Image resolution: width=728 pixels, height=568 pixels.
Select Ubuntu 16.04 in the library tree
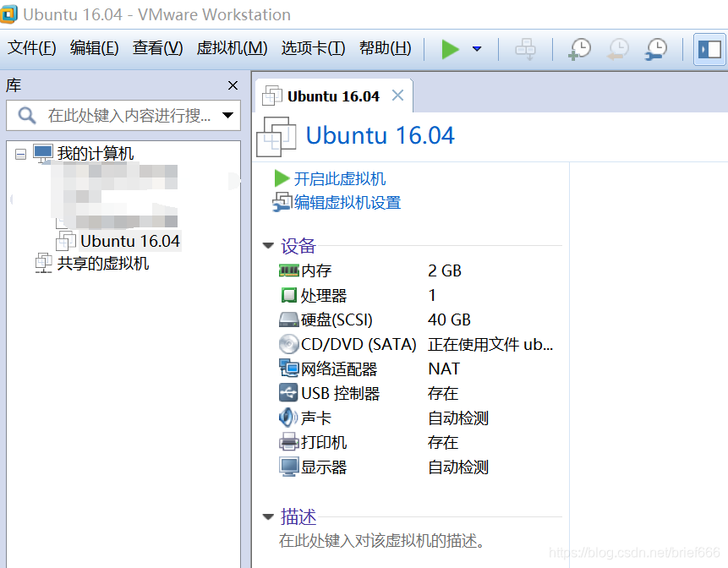129,241
